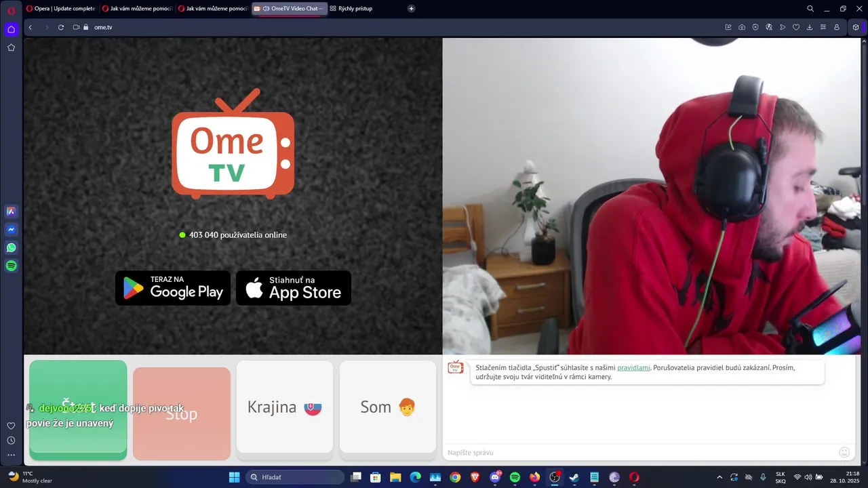Click the green Štart button

click(x=78, y=410)
